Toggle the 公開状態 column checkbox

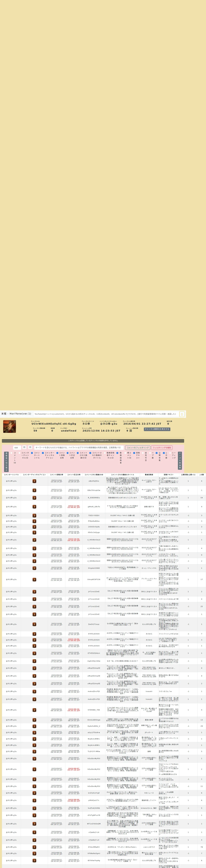click(x=156, y=453)
